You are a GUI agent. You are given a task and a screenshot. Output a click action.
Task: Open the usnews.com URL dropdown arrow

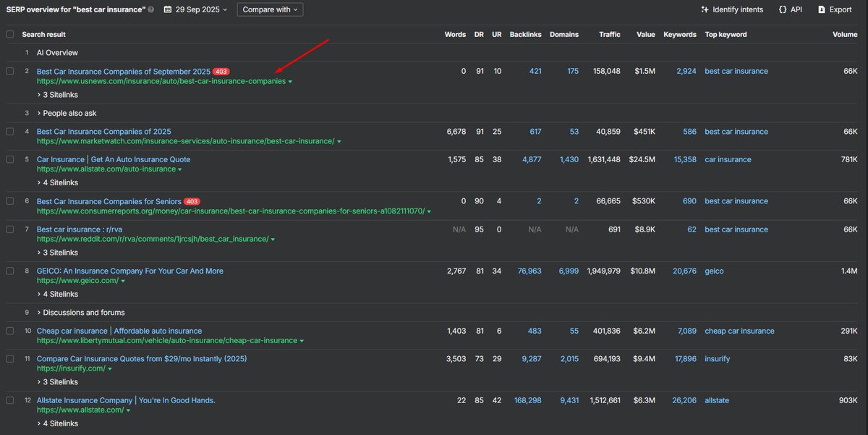coord(290,82)
